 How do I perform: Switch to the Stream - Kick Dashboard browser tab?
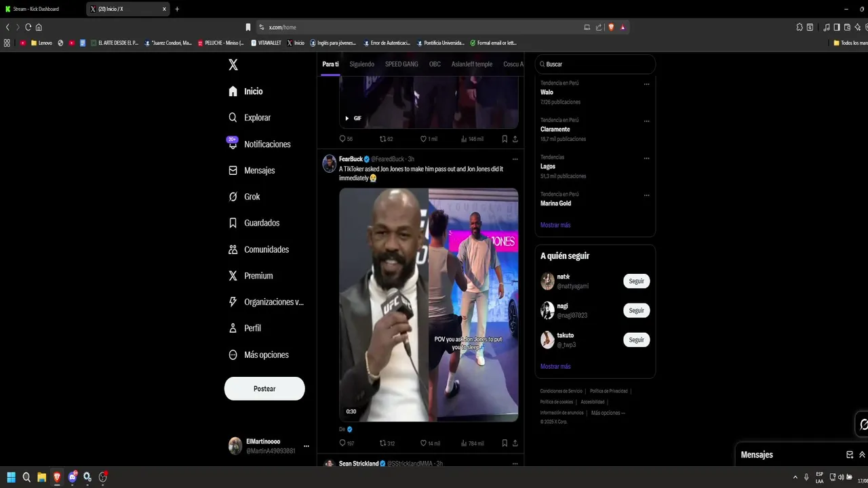tap(42, 9)
